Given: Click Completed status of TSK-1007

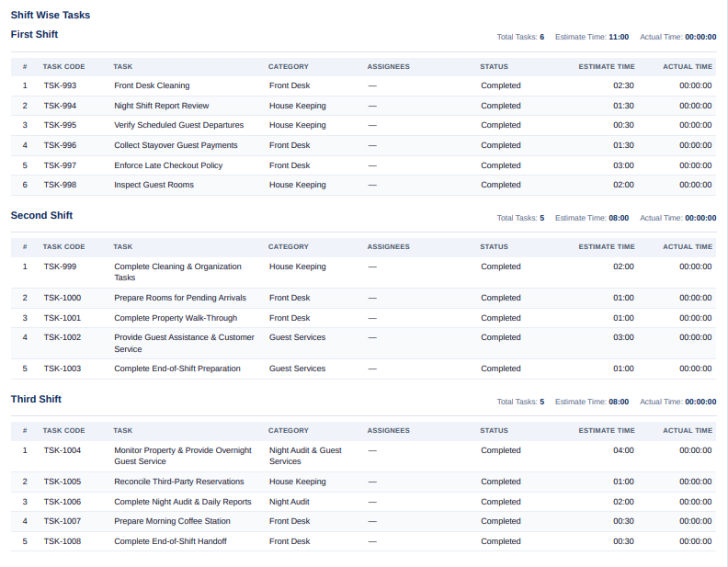Looking at the screenshot, I should (x=500, y=521).
